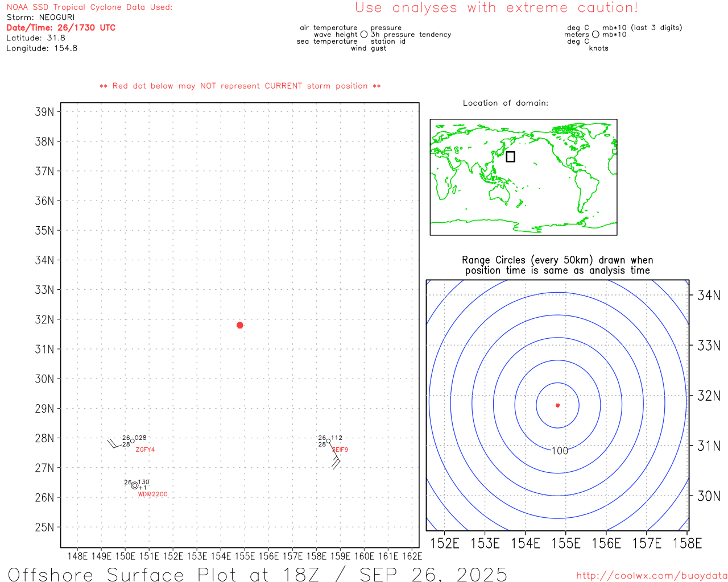The height and width of the screenshot is (582, 728).
Task: Click the 'Latitude: 31.8' text
Action: coord(36,38)
